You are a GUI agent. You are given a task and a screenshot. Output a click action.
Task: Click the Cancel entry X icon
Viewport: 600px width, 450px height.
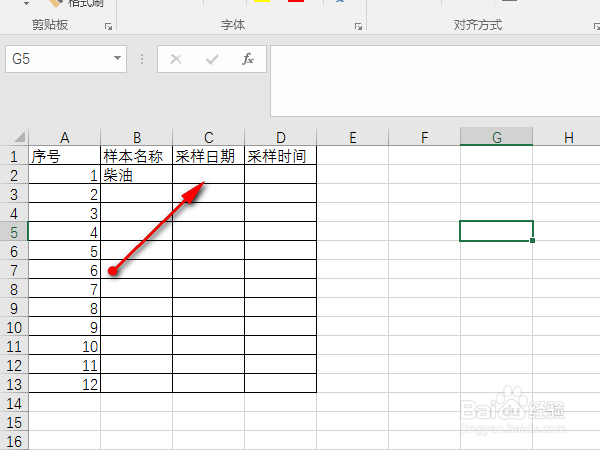point(176,59)
